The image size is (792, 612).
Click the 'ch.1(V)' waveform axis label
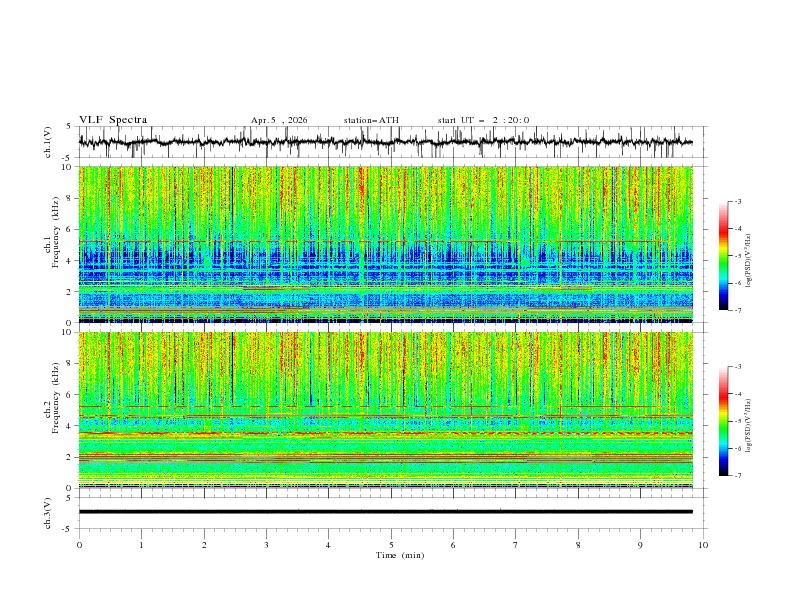[48, 141]
